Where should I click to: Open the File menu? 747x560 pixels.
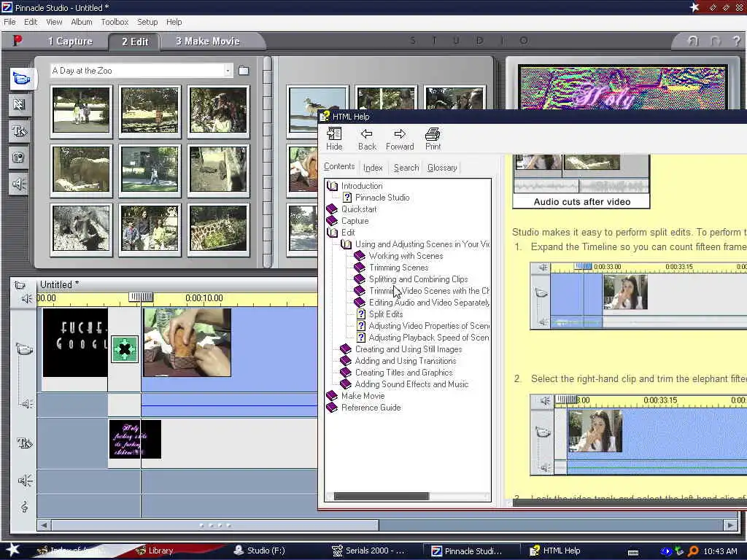coord(9,22)
